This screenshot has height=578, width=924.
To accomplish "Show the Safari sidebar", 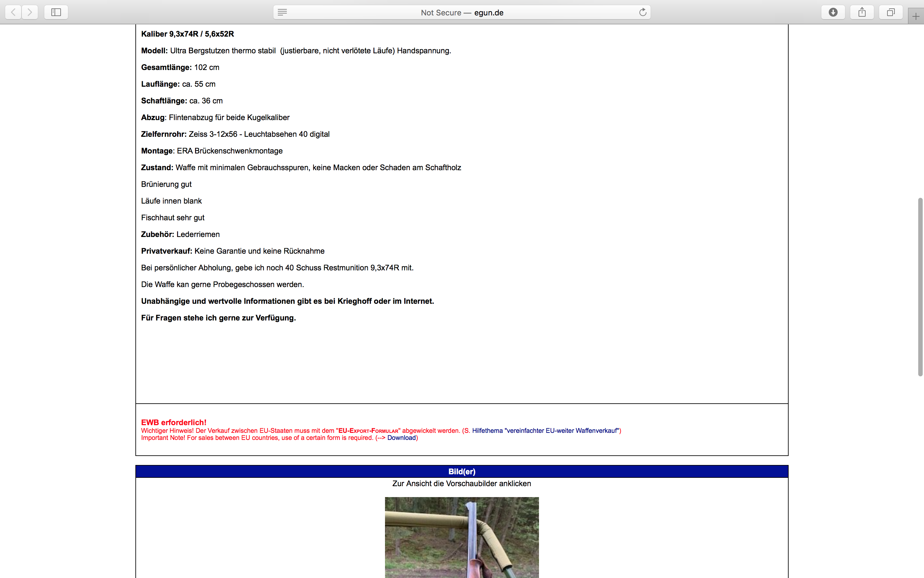I will 56,12.
